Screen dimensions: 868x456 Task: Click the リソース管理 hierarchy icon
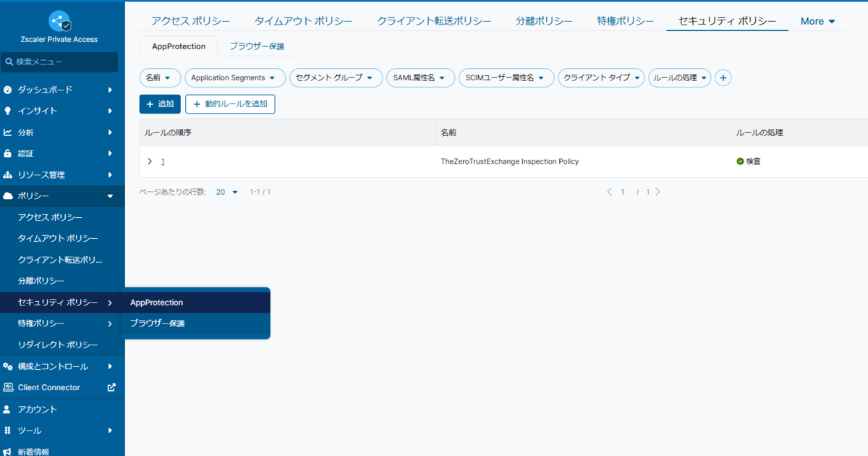point(7,175)
